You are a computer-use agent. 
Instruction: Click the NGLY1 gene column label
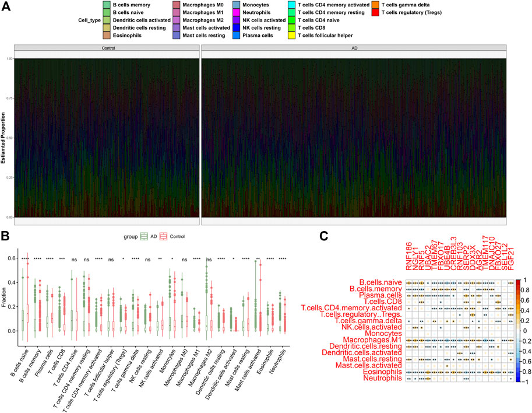[x=415, y=259]
